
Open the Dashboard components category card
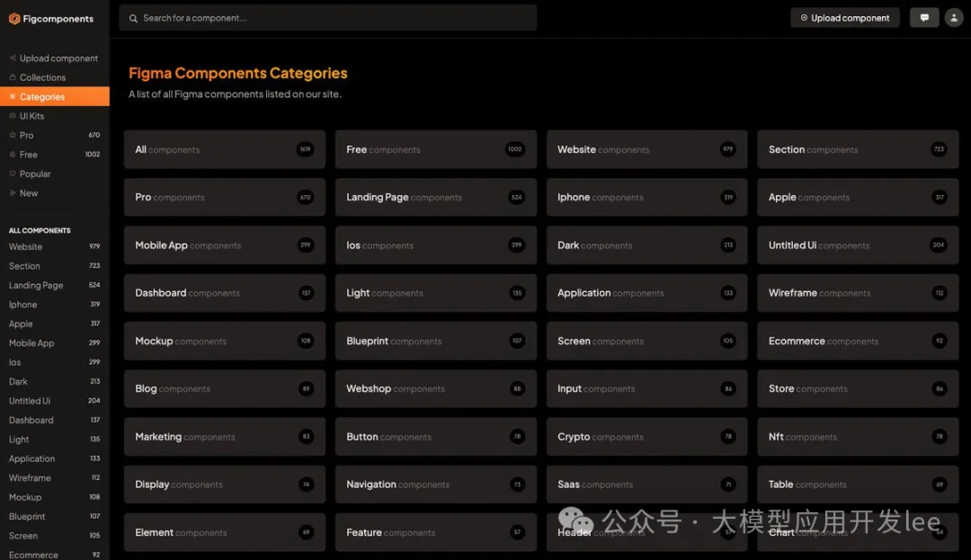224,293
